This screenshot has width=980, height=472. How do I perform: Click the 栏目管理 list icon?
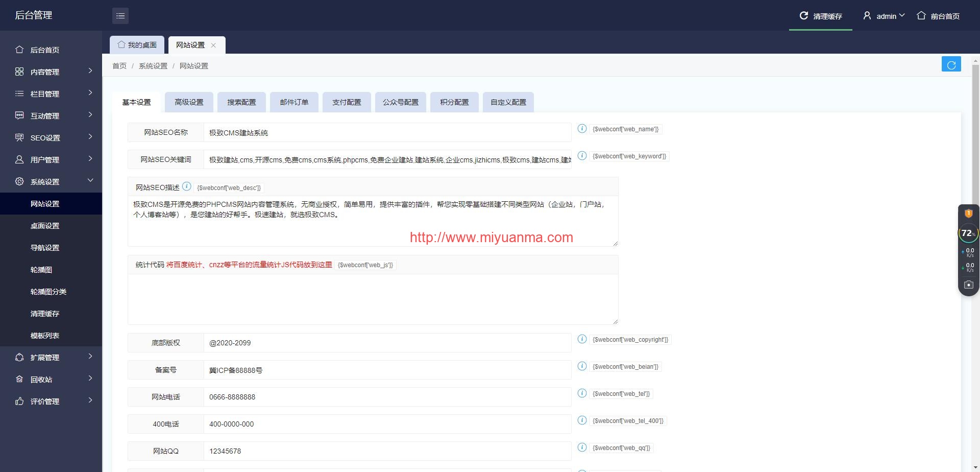coord(19,93)
